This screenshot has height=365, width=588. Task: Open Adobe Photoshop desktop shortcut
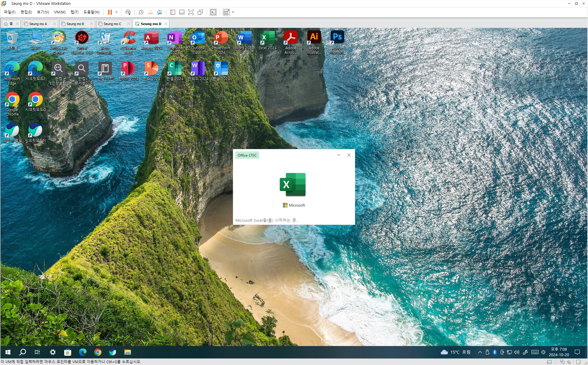coord(337,42)
